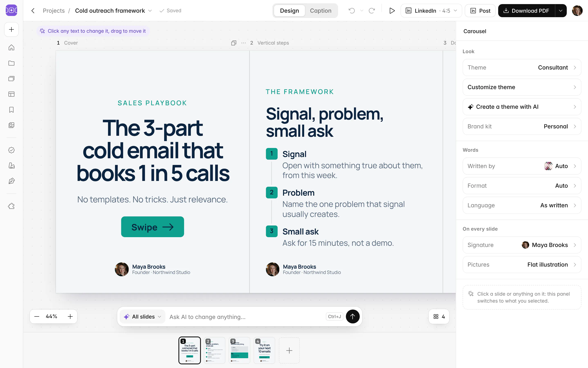Expand the Brand kit Personal row

coord(522,126)
